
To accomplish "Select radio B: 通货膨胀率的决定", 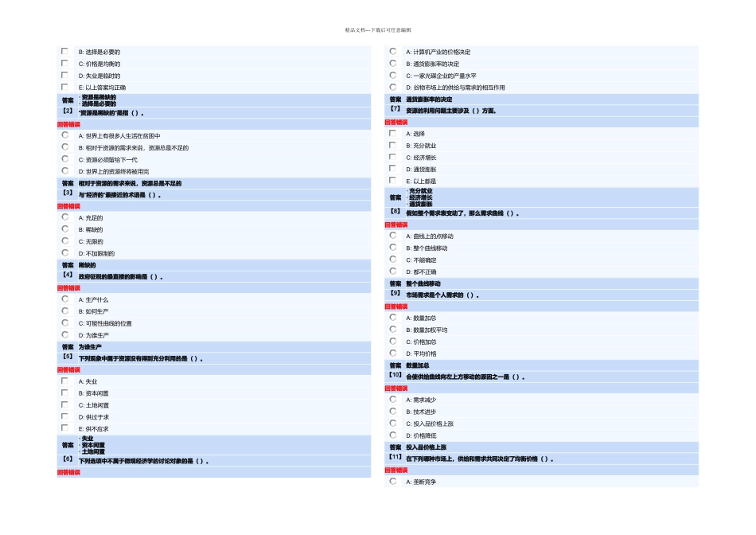I will click(x=393, y=63).
